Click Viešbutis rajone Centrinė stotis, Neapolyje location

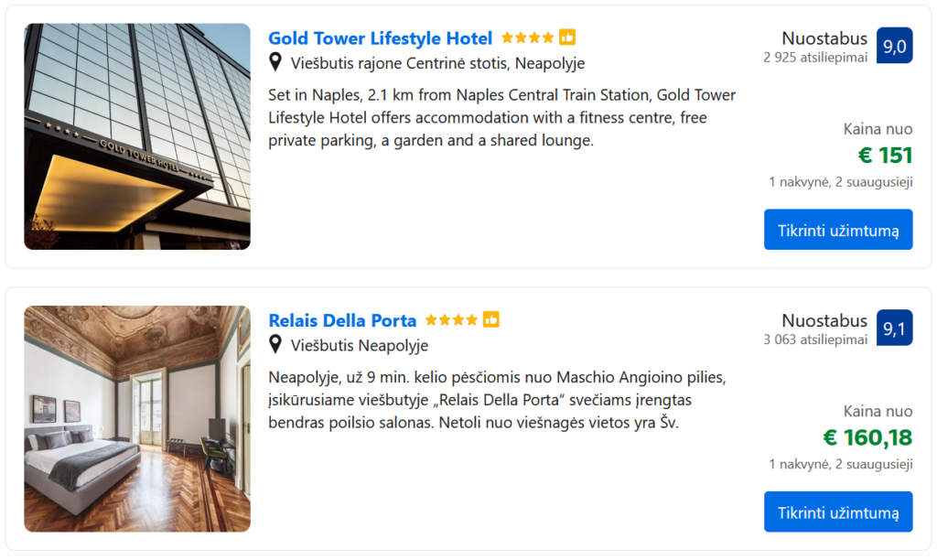(437, 63)
